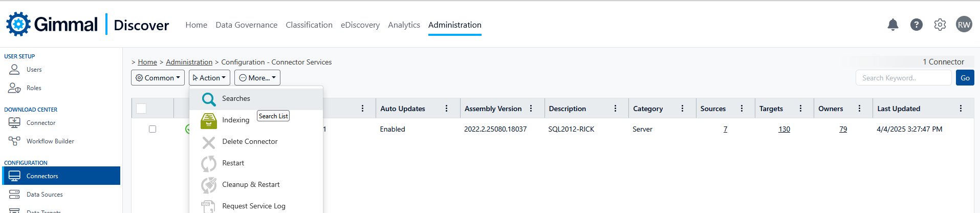Click the notification bell icon
This screenshot has width=980, height=213.
pos(892,25)
